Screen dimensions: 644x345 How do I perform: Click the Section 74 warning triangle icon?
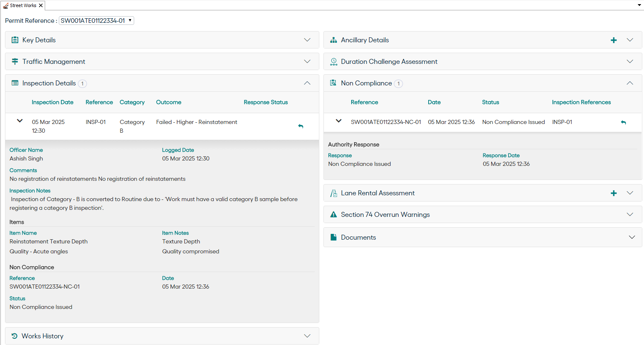point(333,214)
